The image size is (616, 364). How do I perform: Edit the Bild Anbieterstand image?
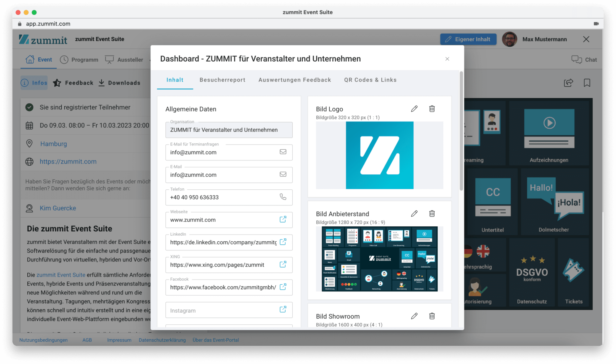(x=414, y=213)
